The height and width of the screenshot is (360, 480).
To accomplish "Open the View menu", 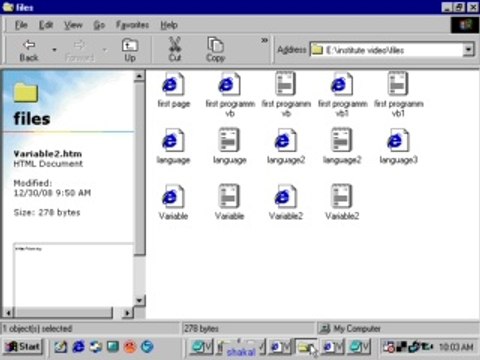I will [73, 25].
